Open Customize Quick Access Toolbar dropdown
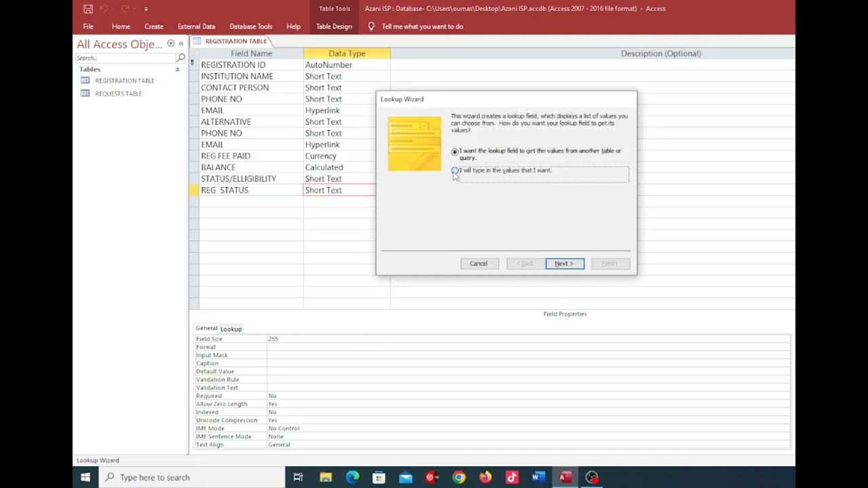Screen dimensions: 868x488 146,9
